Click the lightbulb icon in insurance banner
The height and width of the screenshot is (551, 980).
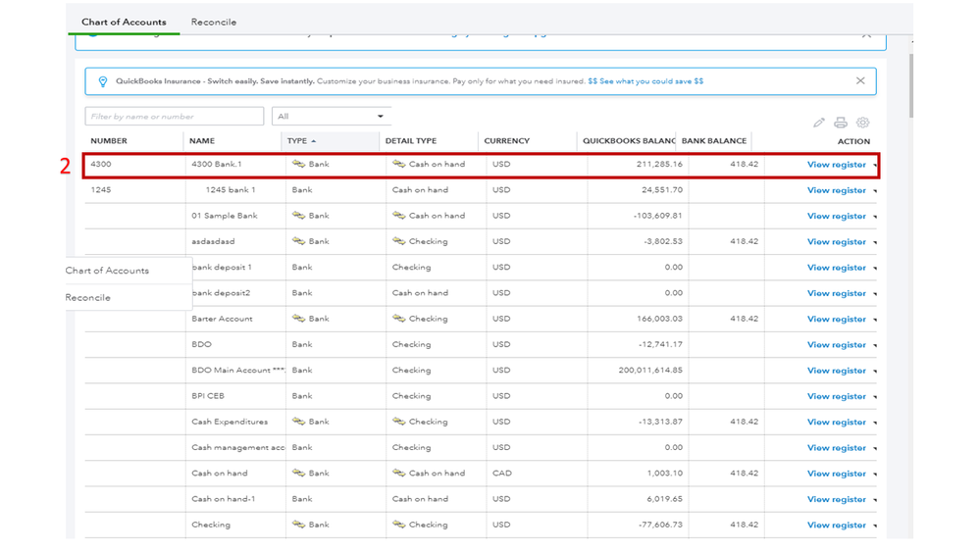point(103,81)
